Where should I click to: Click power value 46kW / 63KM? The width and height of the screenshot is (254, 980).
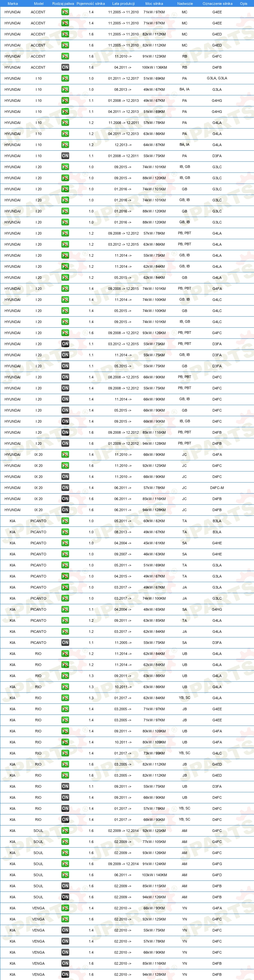pos(154,554)
